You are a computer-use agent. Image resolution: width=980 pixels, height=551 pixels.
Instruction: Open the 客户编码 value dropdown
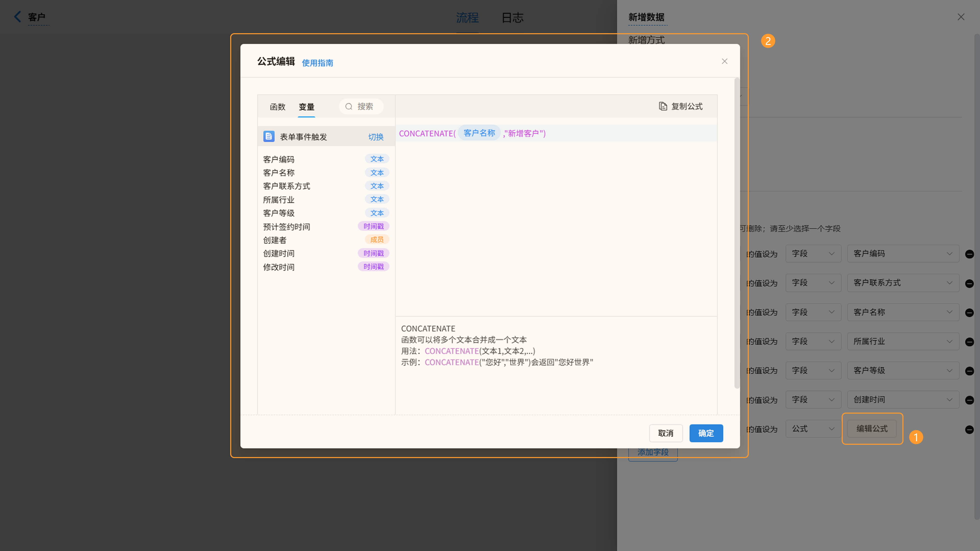903,254
